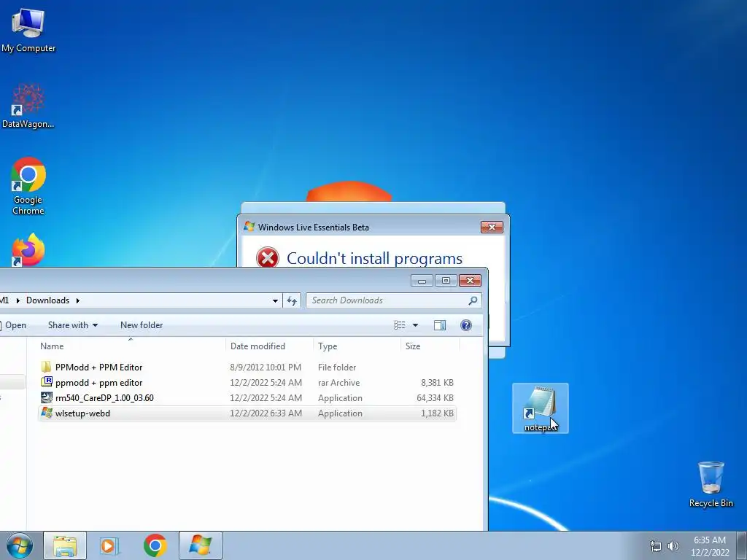Change view with the views icon

tap(400, 325)
